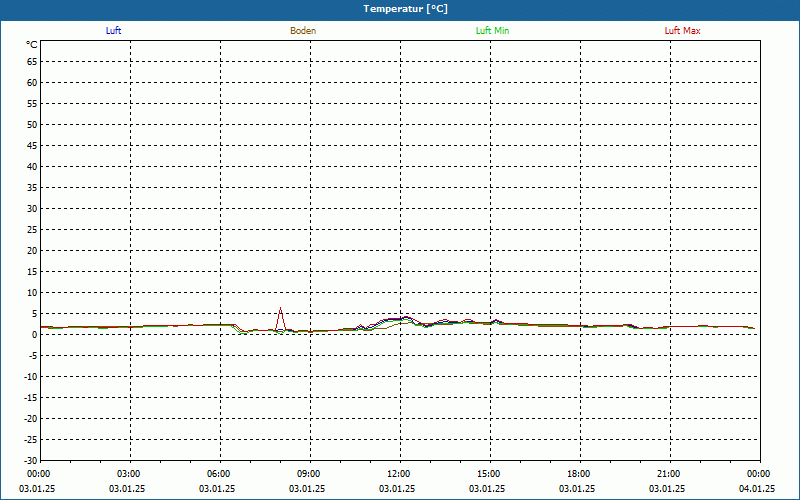Click the 35 value on the temperature axis
Image resolution: width=800 pixels, height=500 pixels.
tap(32, 188)
